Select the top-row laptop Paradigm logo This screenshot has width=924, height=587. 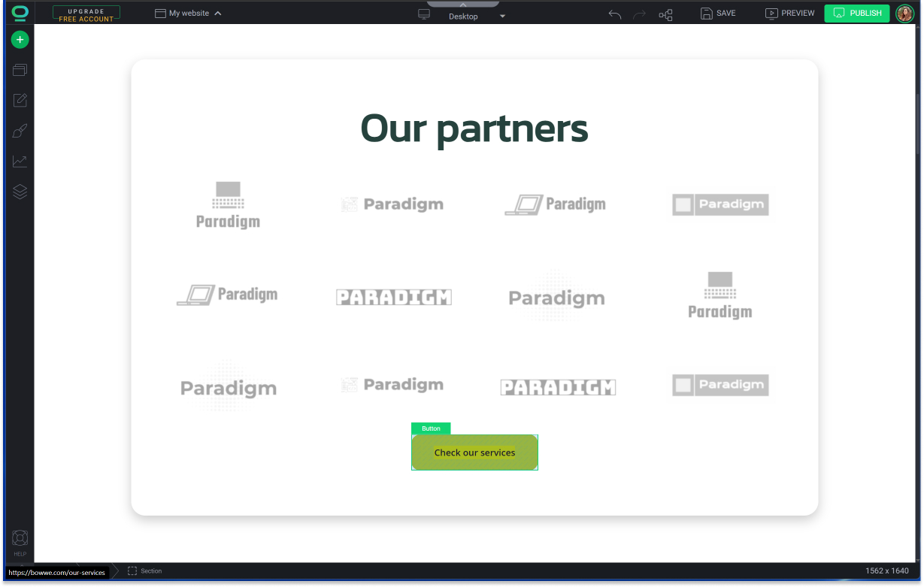click(556, 204)
